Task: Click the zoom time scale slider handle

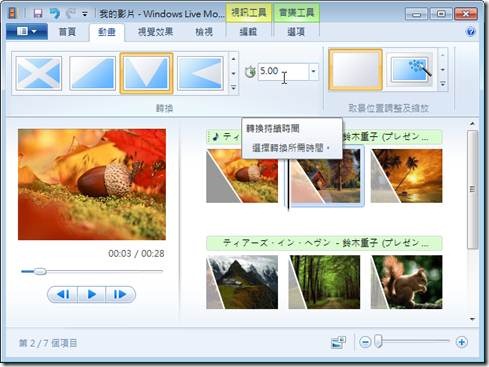Action: pos(378,342)
